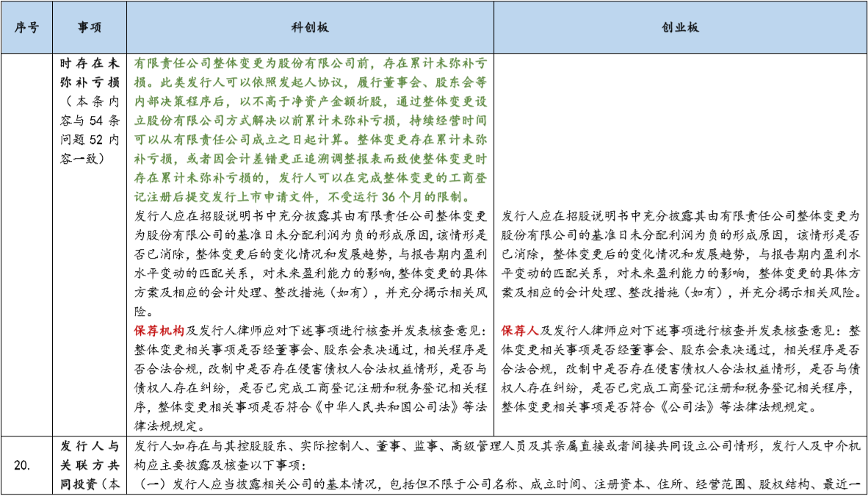This screenshot has width=868, height=496.
Task: Click row 20 line starting '发行人如存在与其控股股东'
Action: [x=497, y=445]
